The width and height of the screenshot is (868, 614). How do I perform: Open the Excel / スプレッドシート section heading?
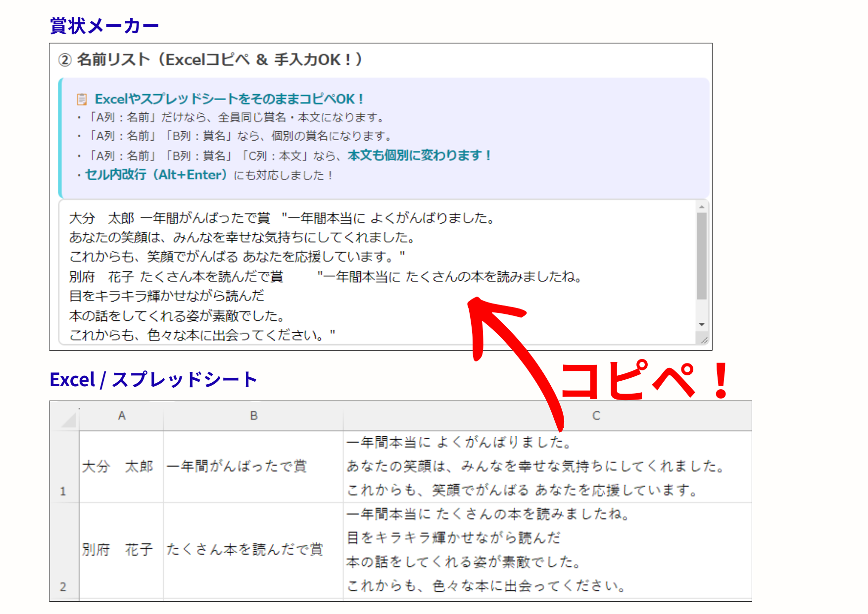153,379
